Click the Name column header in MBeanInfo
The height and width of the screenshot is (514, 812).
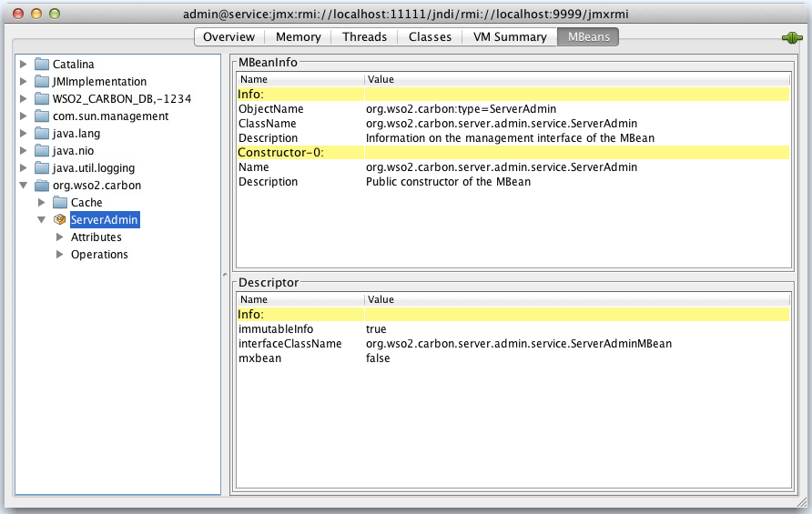point(254,80)
